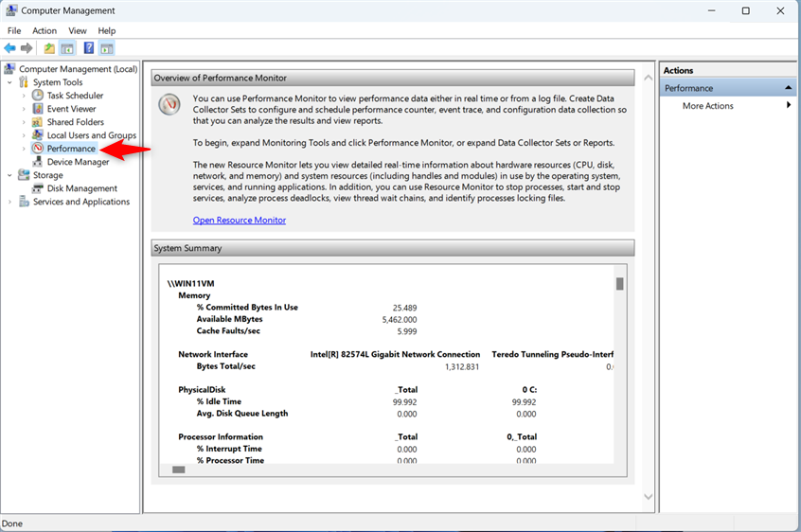801x532 pixels.
Task: Expand the Task Scheduler node
Action: [24, 96]
